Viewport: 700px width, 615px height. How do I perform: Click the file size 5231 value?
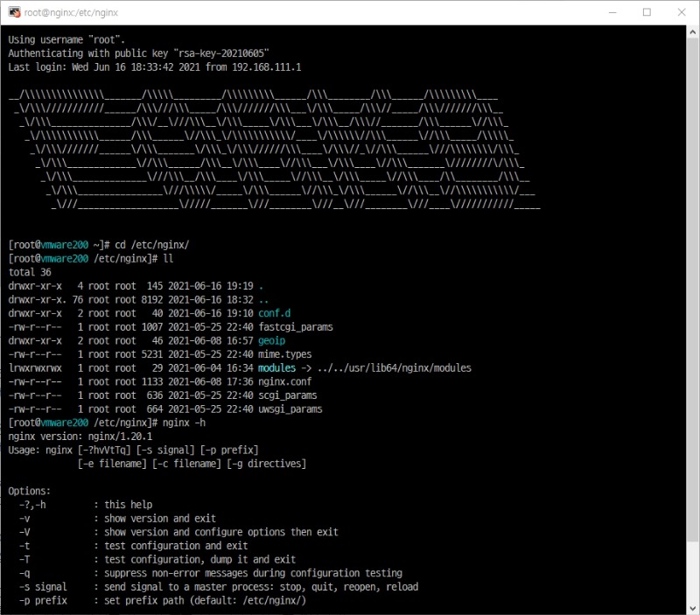[151, 354]
